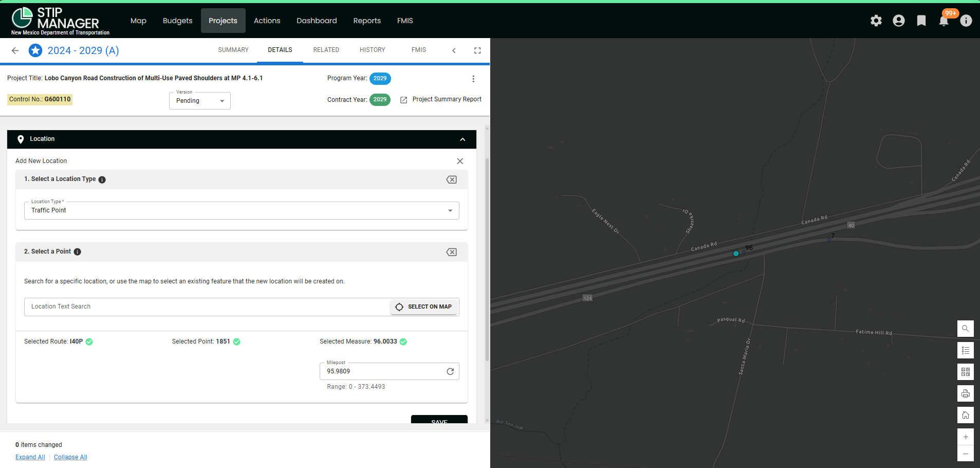Click the map home extent button
Image resolution: width=980 pixels, height=468 pixels.
tap(966, 415)
